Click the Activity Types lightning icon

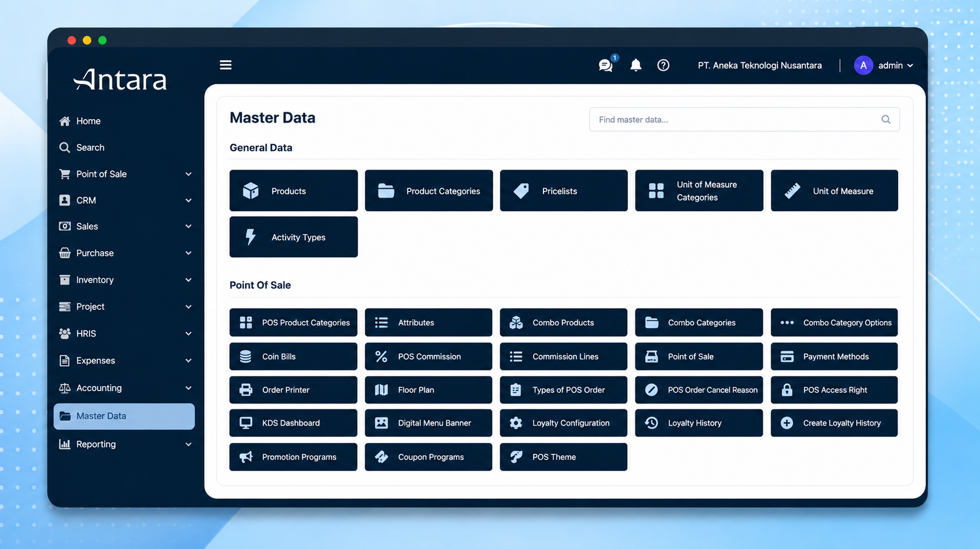(250, 237)
